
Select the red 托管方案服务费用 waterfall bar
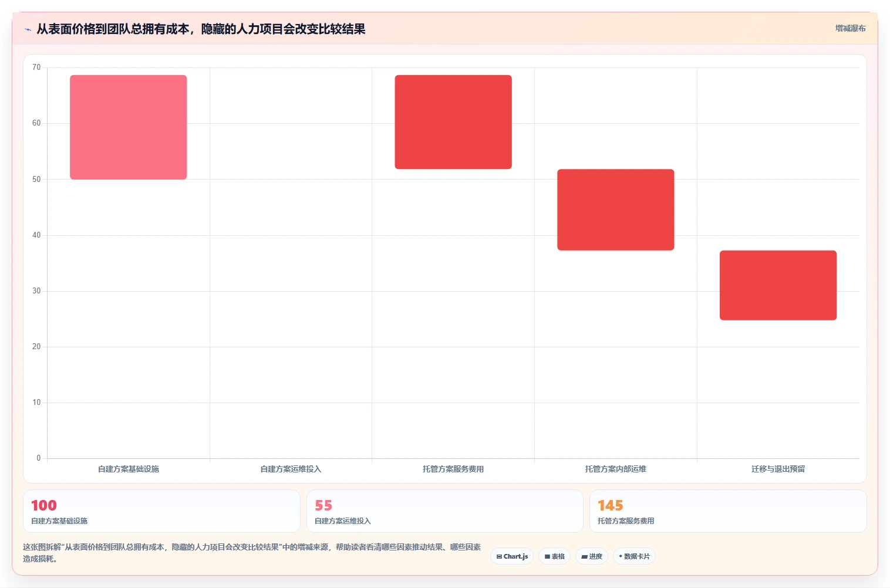tap(453, 122)
